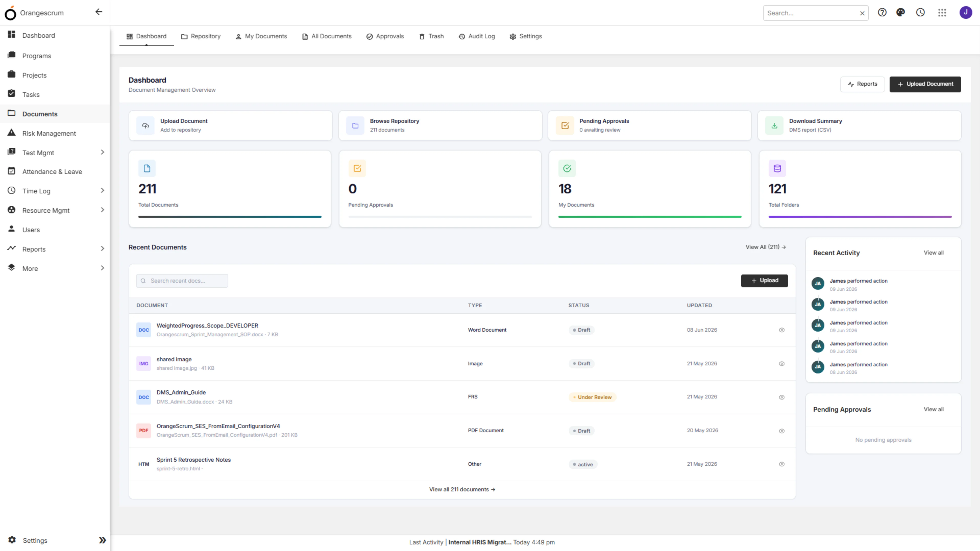Expand the Reports sidebar submenu chevron

pyautogui.click(x=102, y=249)
